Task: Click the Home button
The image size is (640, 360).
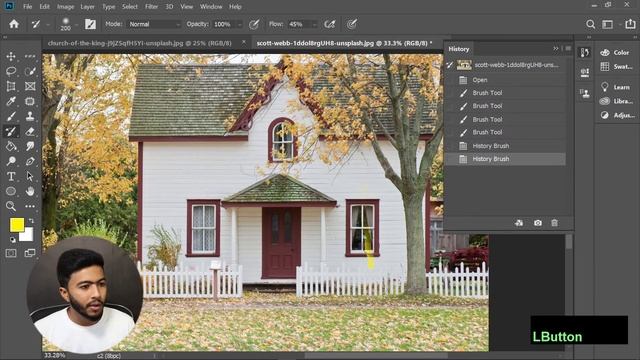Action: coord(14,24)
